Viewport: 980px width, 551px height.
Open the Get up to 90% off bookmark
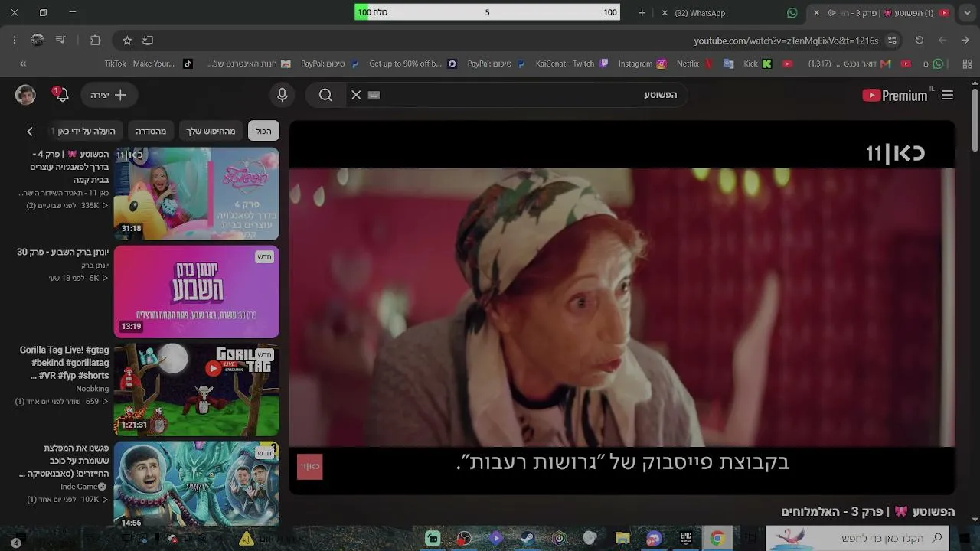[413, 64]
